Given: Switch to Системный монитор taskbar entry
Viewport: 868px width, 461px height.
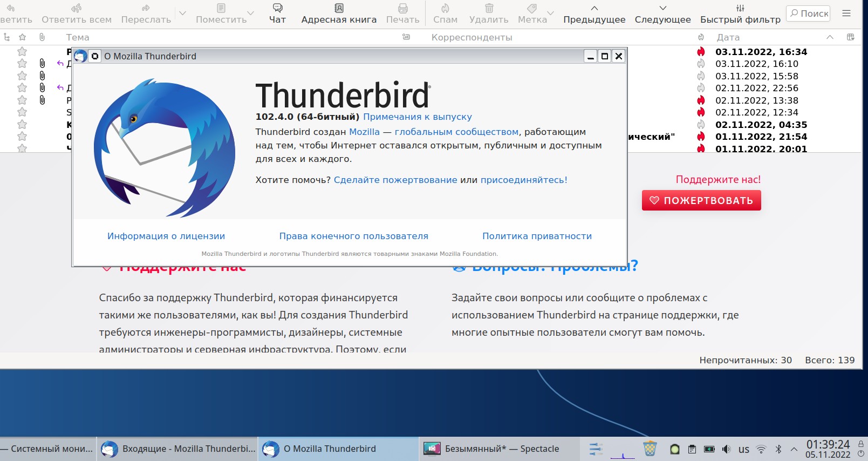Looking at the screenshot, I should point(47,449).
